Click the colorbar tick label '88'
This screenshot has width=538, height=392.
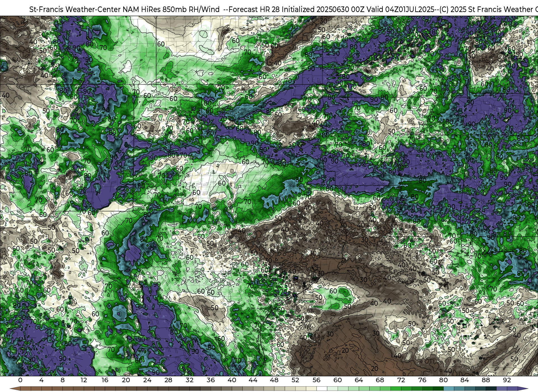pyautogui.click(x=486, y=380)
